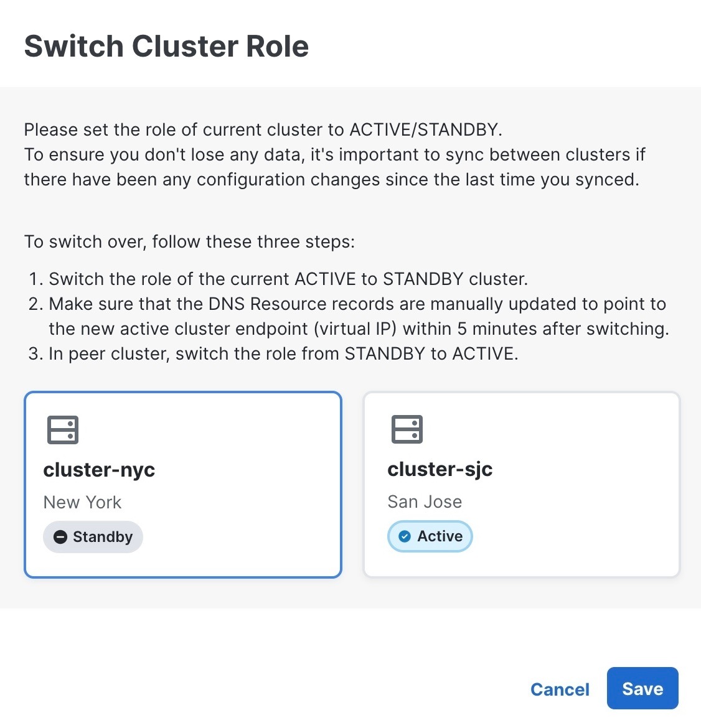
Task: Toggle cluster-nyc role by clicking its Standby badge
Action: pyautogui.click(x=92, y=536)
